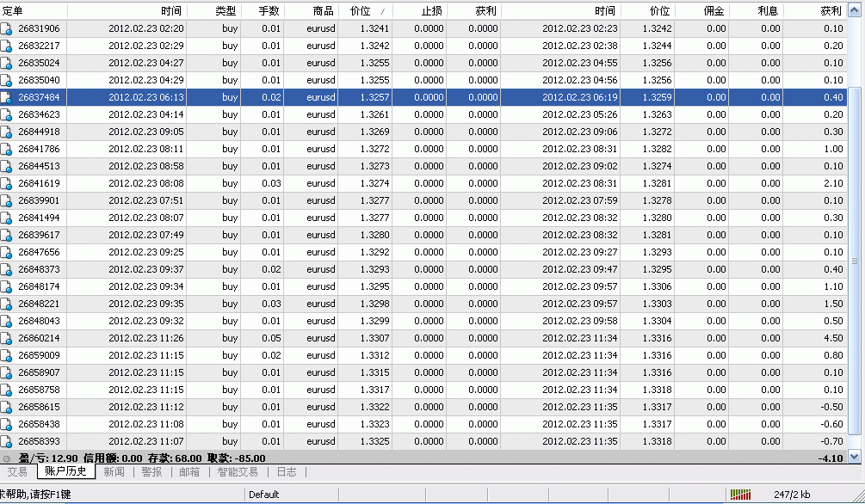
Task: Click order icon for order 26859009
Action: (6, 355)
